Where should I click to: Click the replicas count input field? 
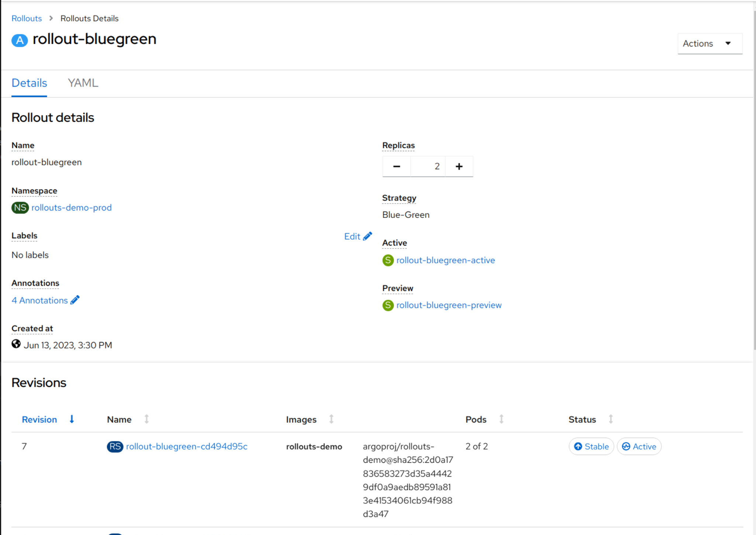click(x=428, y=167)
